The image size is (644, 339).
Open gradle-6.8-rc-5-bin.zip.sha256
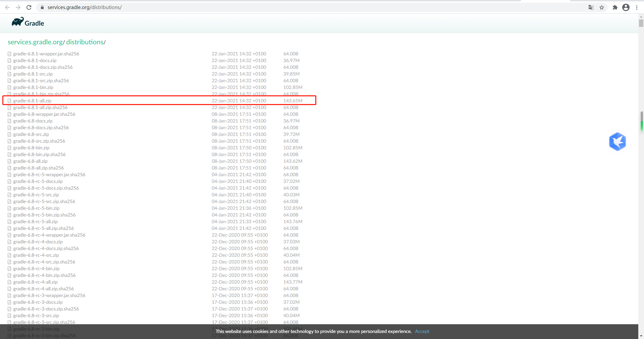44,215
